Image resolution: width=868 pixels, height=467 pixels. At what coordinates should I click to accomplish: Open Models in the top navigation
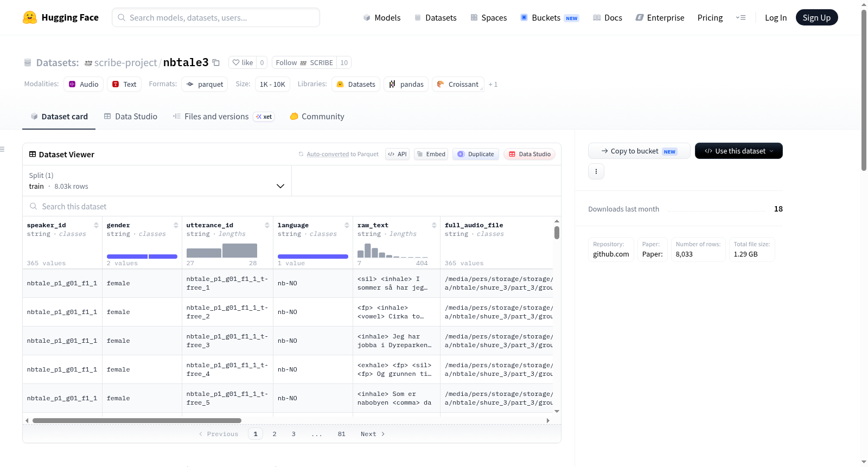382,18
